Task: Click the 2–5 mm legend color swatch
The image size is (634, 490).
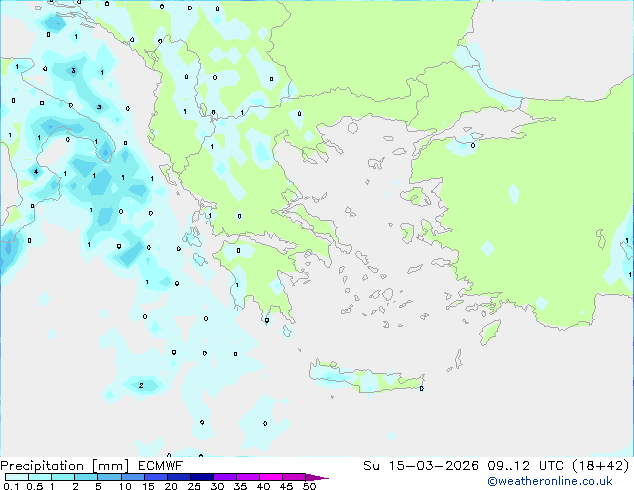Action: [86, 477]
